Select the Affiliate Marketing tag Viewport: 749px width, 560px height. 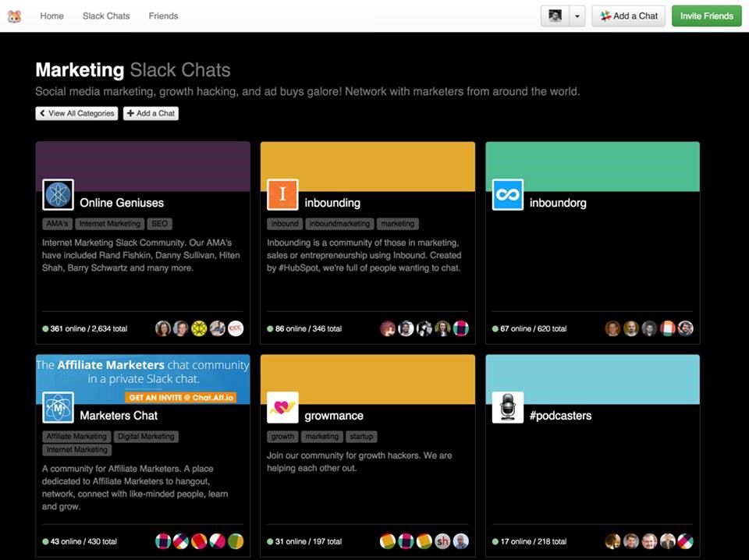76,437
